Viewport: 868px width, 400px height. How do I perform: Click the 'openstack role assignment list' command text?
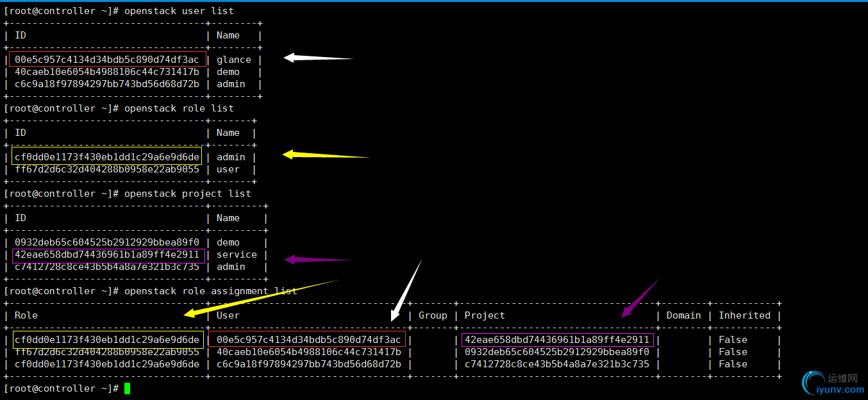coord(211,291)
